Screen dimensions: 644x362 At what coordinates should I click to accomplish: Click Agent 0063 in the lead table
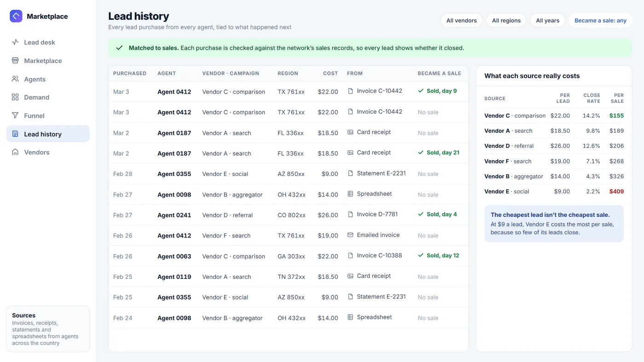click(174, 256)
